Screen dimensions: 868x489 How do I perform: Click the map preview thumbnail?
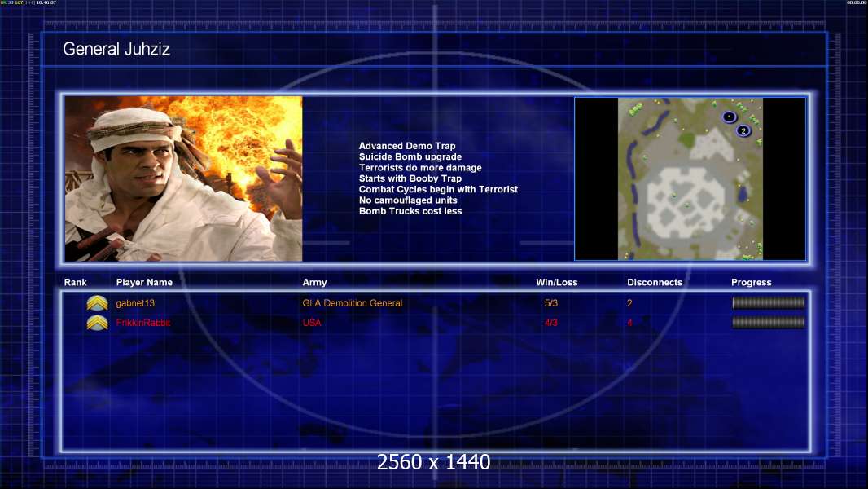click(x=690, y=178)
